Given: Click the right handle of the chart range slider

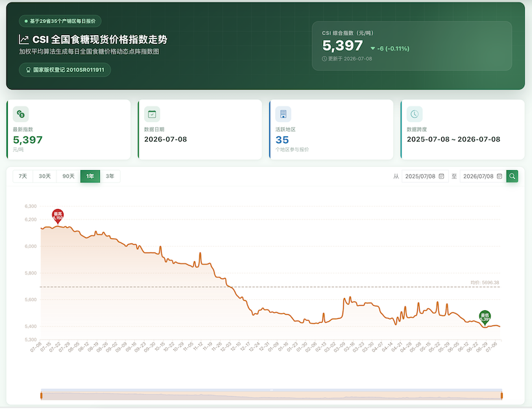Looking at the screenshot, I should pyautogui.click(x=502, y=395).
